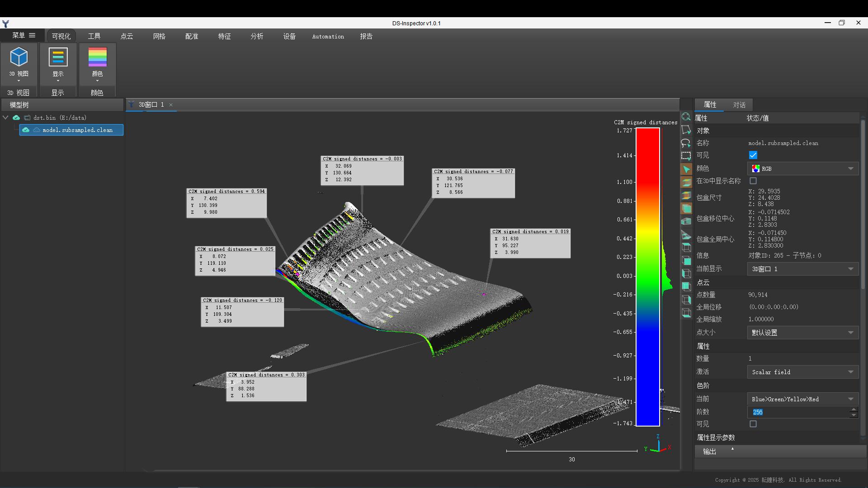Viewport: 868px width, 488px height.
Task: Select dst.bin (E:/data) tree row
Action: (x=60, y=117)
